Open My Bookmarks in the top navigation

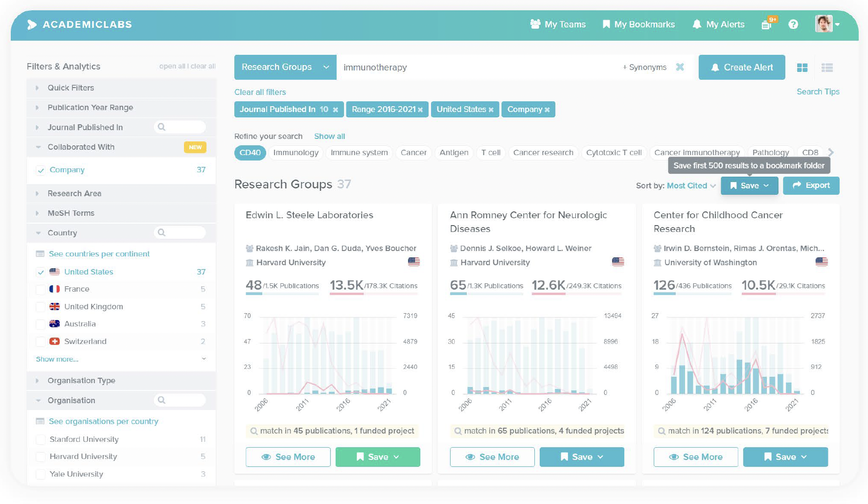(639, 24)
